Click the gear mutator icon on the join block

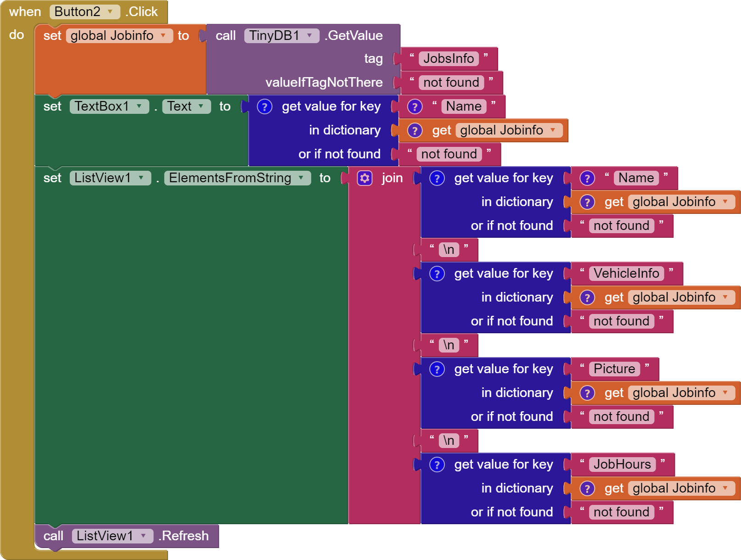(364, 178)
